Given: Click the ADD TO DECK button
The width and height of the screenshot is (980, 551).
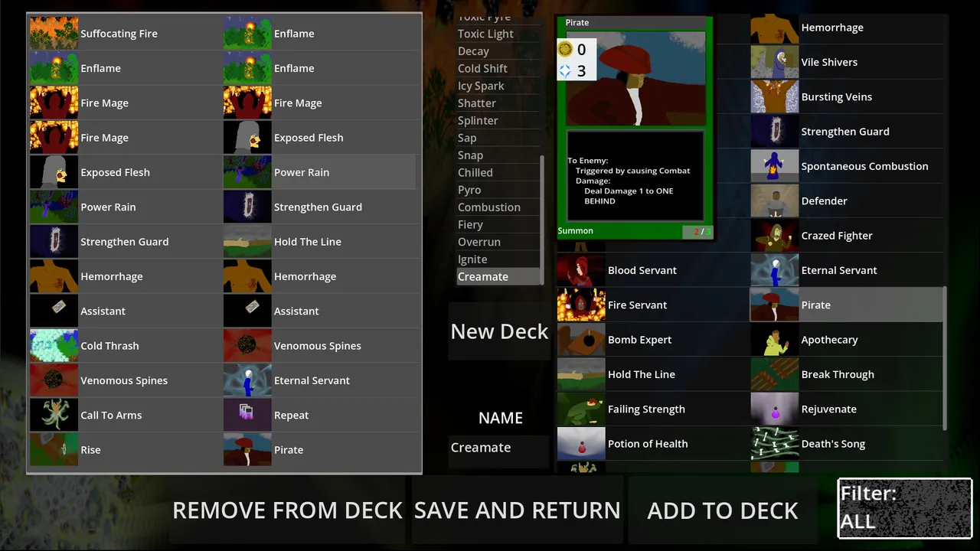Looking at the screenshot, I should point(723,510).
